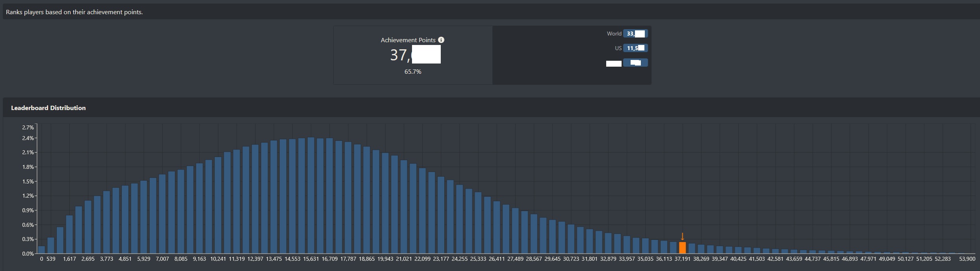Click the Achievement Points label

click(408, 40)
